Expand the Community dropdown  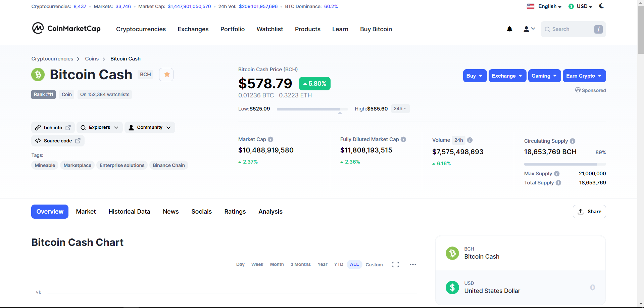[150, 128]
